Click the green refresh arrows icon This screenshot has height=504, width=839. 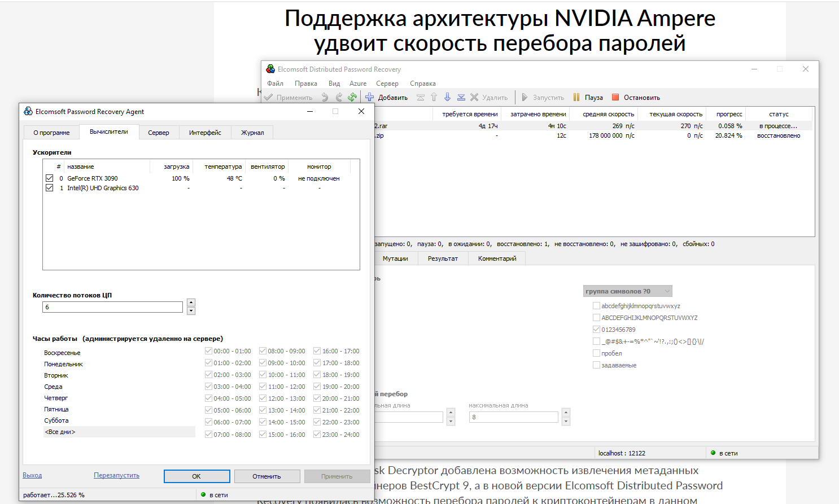pos(352,97)
